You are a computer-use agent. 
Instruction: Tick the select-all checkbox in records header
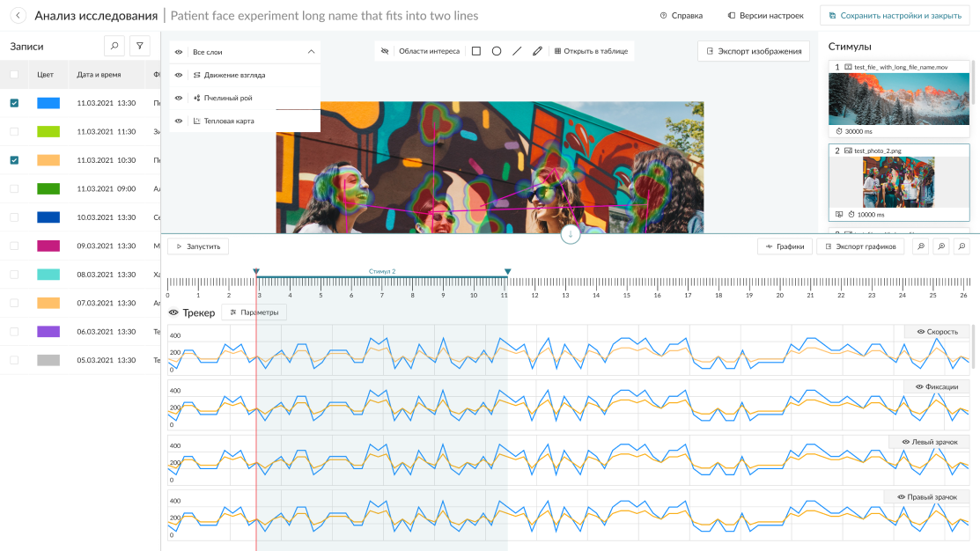click(x=14, y=75)
